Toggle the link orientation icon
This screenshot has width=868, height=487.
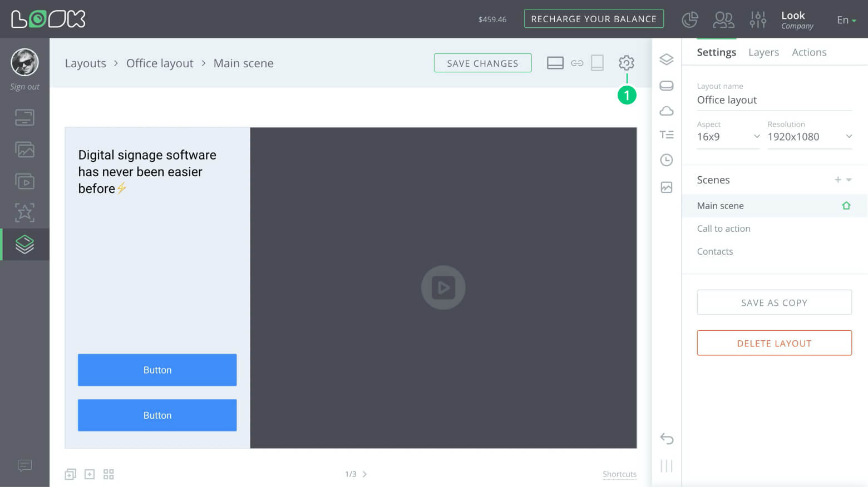[x=577, y=63]
